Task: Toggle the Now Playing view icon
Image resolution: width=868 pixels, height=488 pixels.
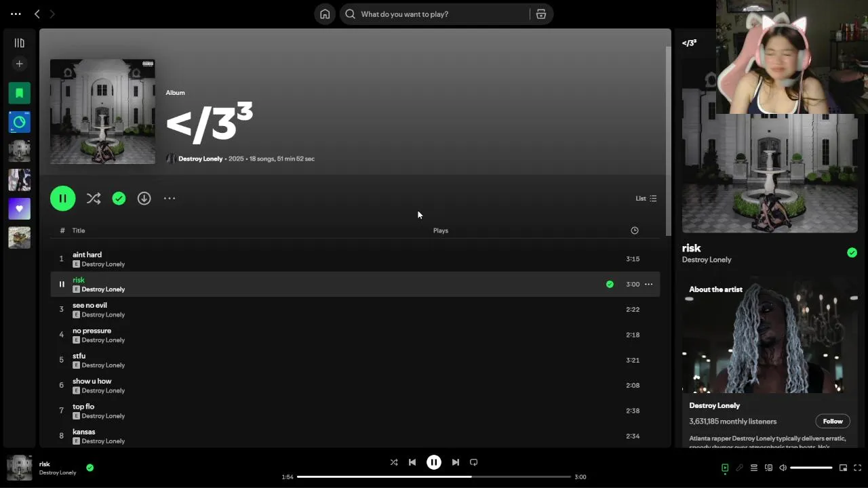Action: click(x=725, y=468)
